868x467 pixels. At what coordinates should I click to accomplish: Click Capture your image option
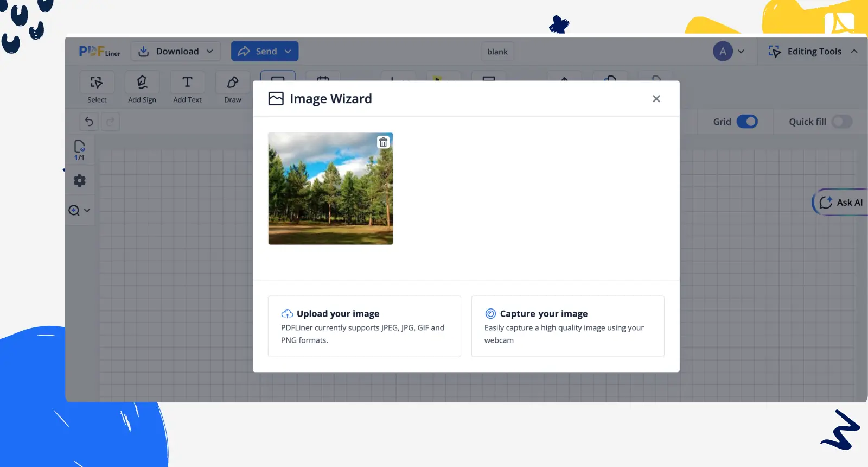click(x=567, y=326)
